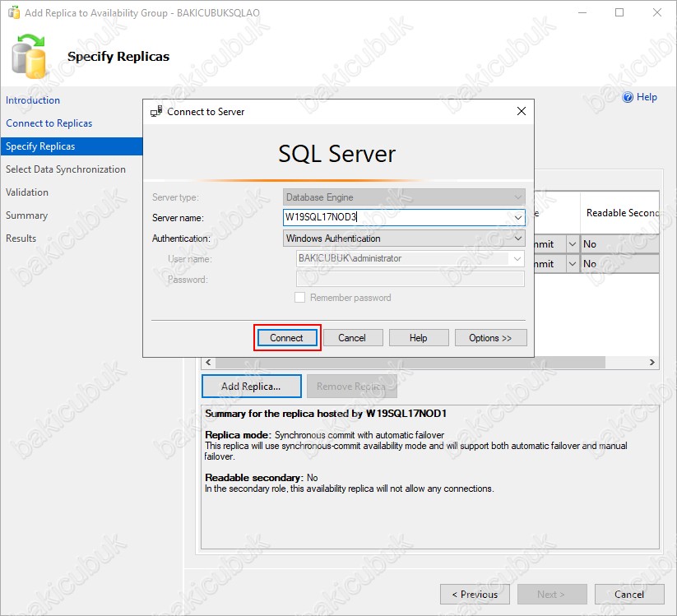
Task: Click the < Previous wizard button
Action: pos(475,595)
